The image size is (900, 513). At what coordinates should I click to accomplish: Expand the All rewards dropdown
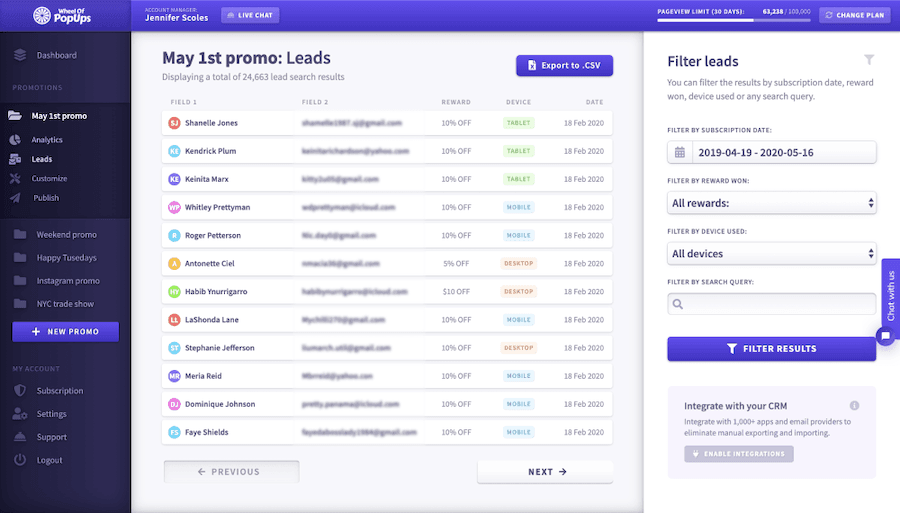coord(771,203)
